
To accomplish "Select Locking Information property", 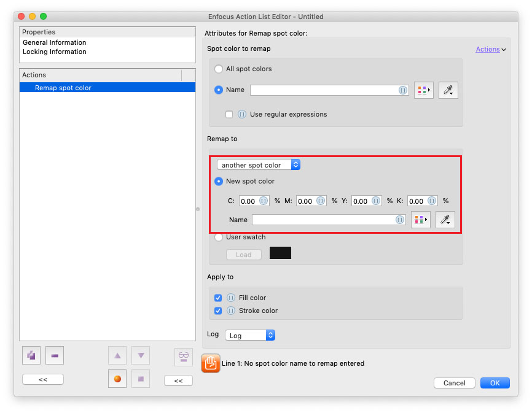I will point(54,52).
